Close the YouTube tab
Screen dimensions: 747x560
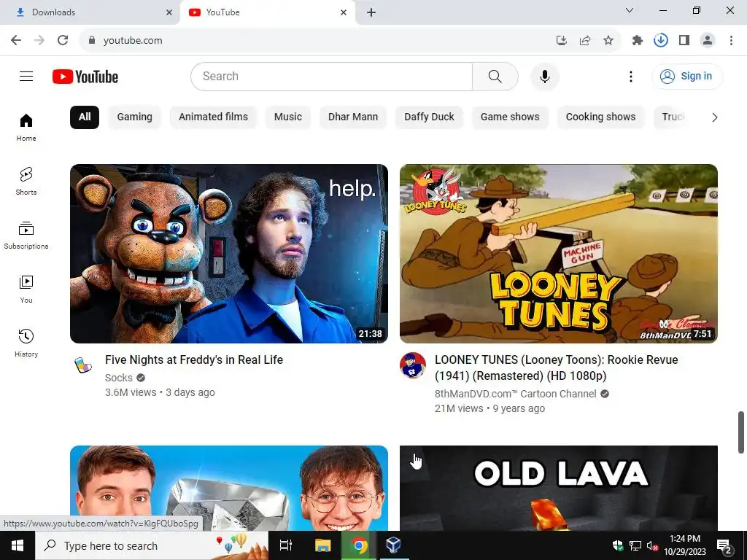click(344, 12)
